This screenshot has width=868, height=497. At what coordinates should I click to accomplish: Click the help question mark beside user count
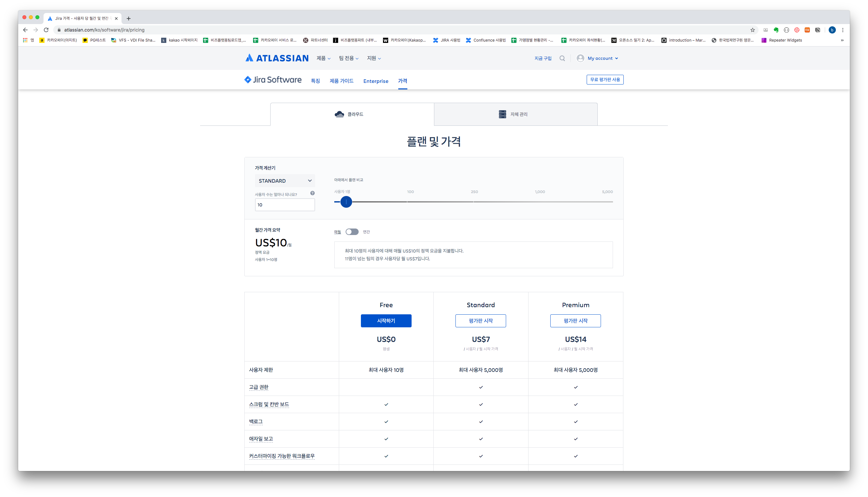(313, 193)
